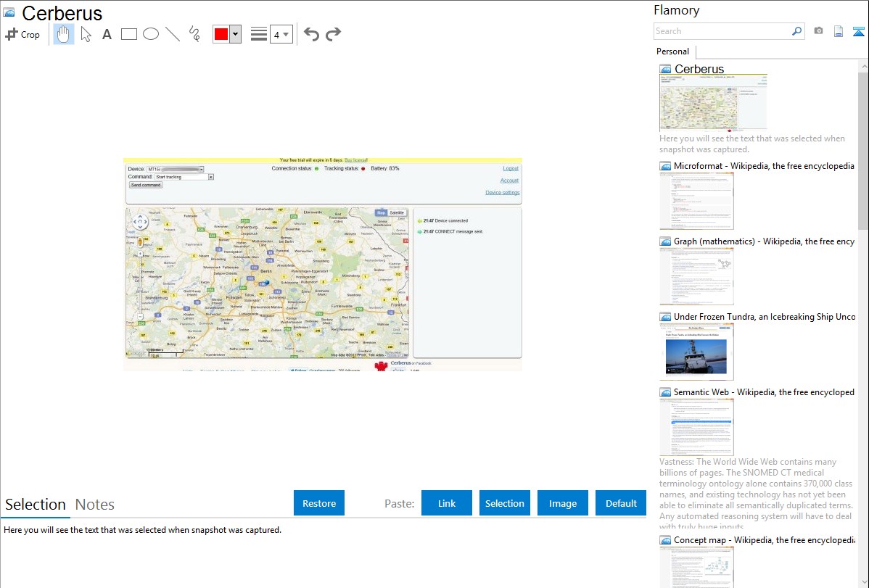Open the Cerberus snapshot thumbnail
The image size is (869, 588).
(x=713, y=103)
